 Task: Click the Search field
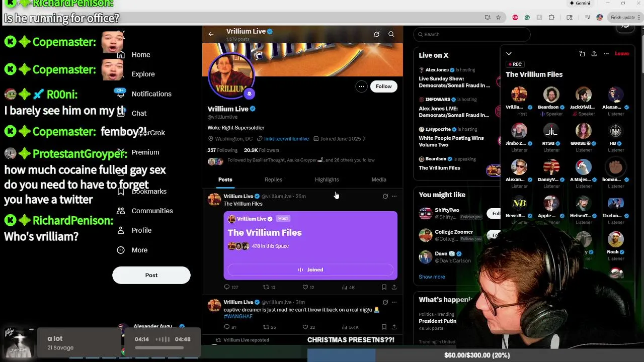(472, 34)
